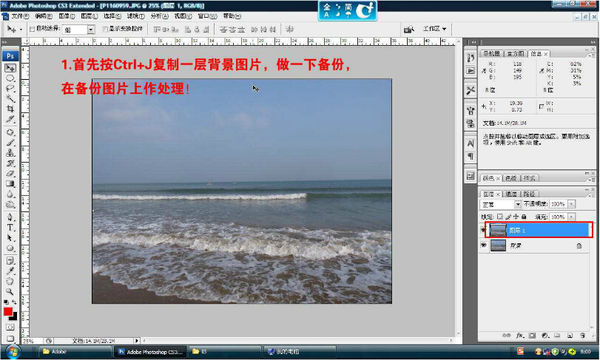Select the Healing Brush tool
This screenshot has width=600, height=360.
click(x=10, y=132)
